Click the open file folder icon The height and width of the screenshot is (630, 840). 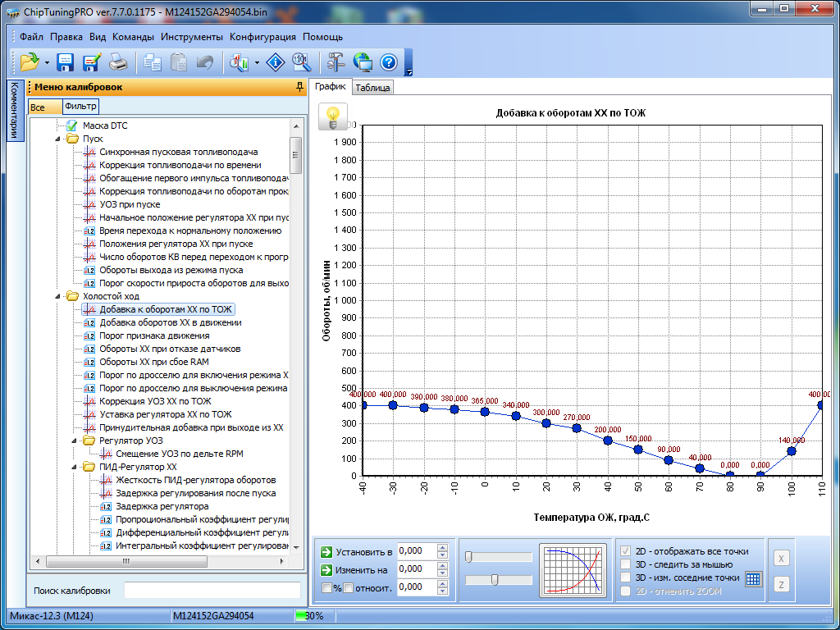[30, 62]
